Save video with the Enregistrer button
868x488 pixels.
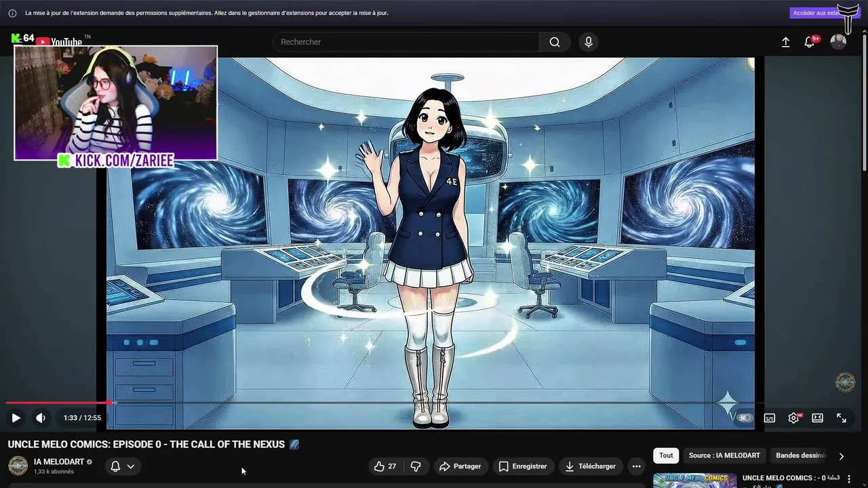523,466
